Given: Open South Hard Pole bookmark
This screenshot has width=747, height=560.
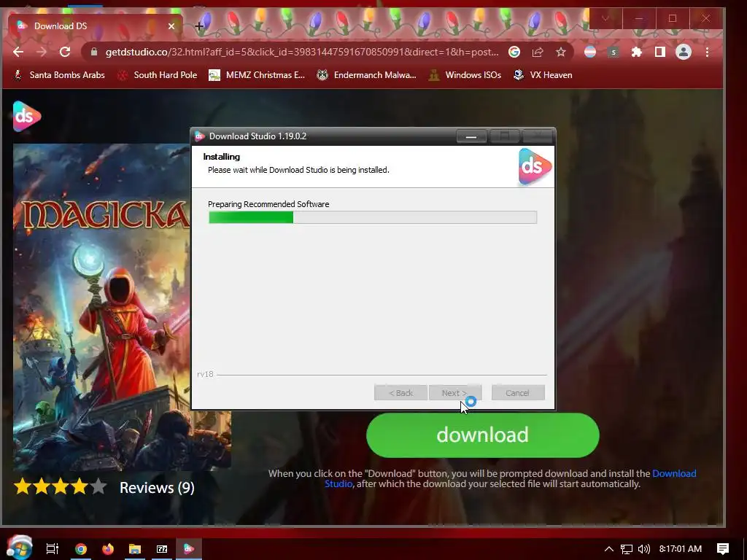Looking at the screenshot, I should (x=158, y=75).
